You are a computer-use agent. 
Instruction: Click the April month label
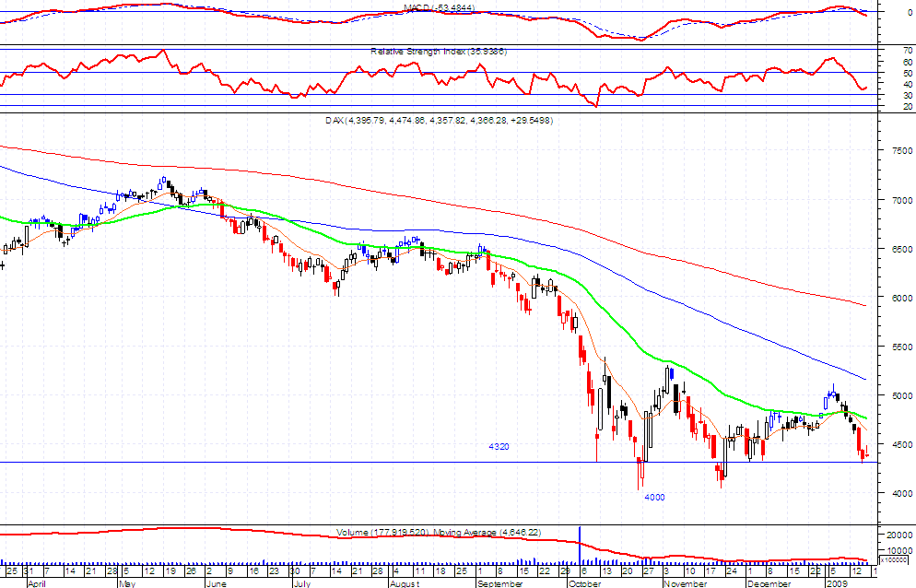point(36,583)
